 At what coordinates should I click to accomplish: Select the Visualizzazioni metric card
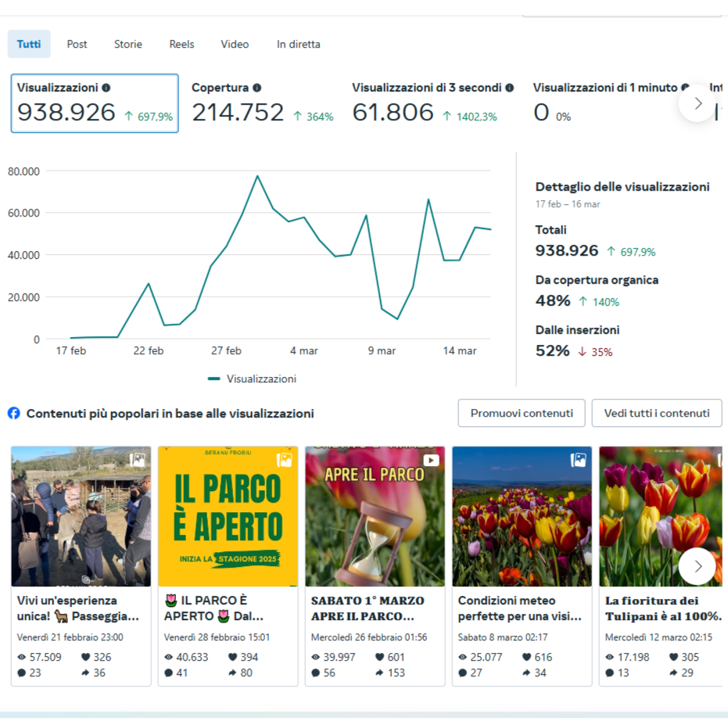[x=95, y=103]
